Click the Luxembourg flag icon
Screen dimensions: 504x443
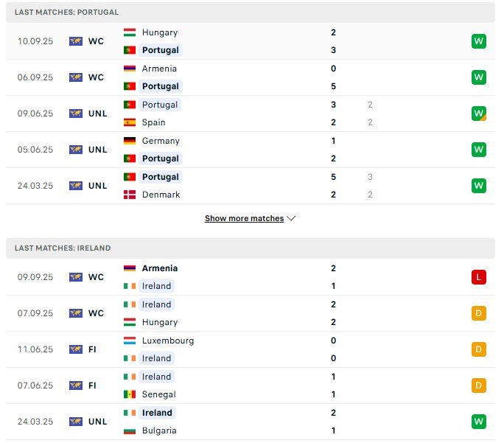(x=130, y=341)
